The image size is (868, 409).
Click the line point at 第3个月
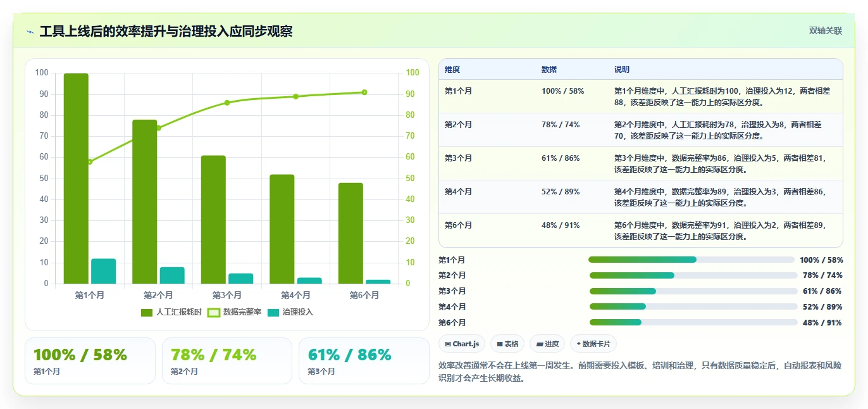tap(227, 103)
